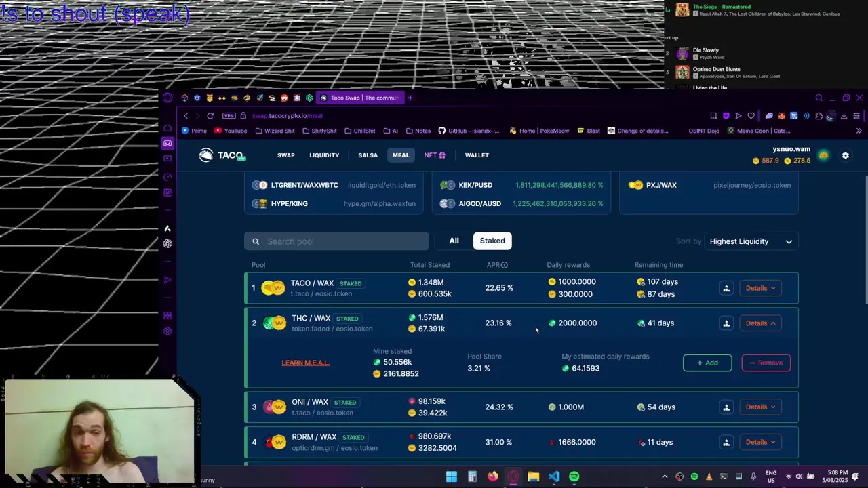Image resolution: width=868 pixels, height=488 pixels.
Task: Click the Taco Swap logo
Action: pyautogui.click(x=222, y=155)
